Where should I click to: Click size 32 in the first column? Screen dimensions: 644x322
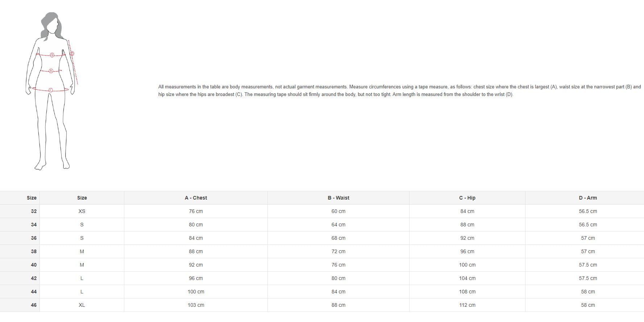pos(34,211)
